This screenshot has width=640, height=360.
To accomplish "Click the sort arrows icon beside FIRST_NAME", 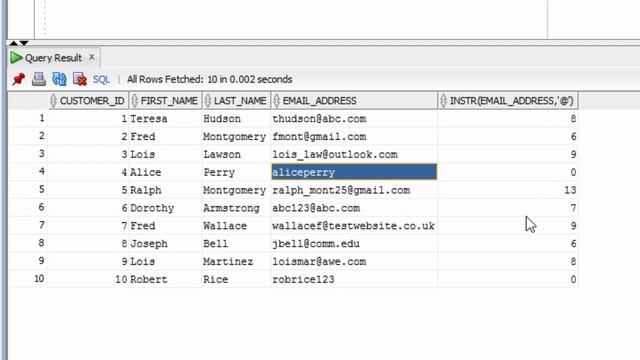I will click(x=134, y=101).
